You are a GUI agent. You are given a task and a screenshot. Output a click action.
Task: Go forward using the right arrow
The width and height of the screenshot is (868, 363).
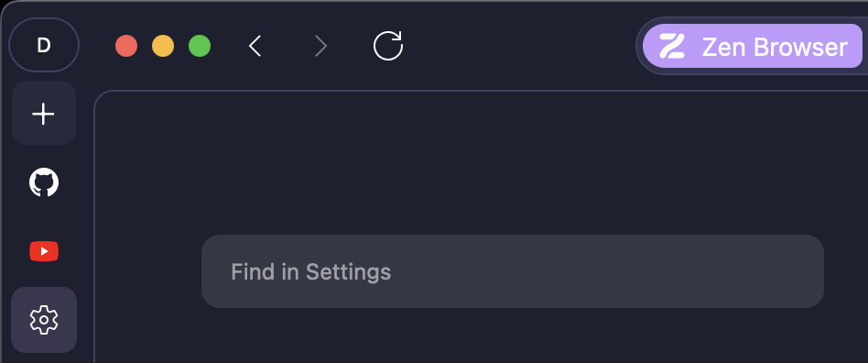321,46
